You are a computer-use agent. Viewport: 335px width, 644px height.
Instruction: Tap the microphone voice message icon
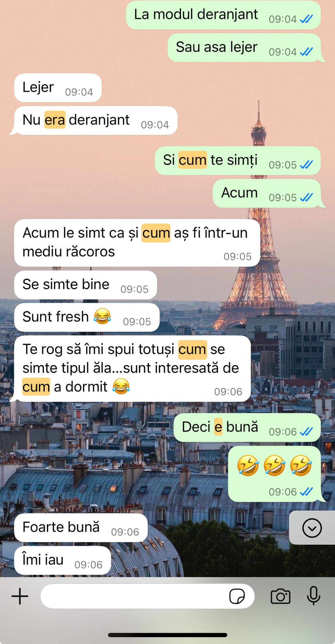(313, 596)
